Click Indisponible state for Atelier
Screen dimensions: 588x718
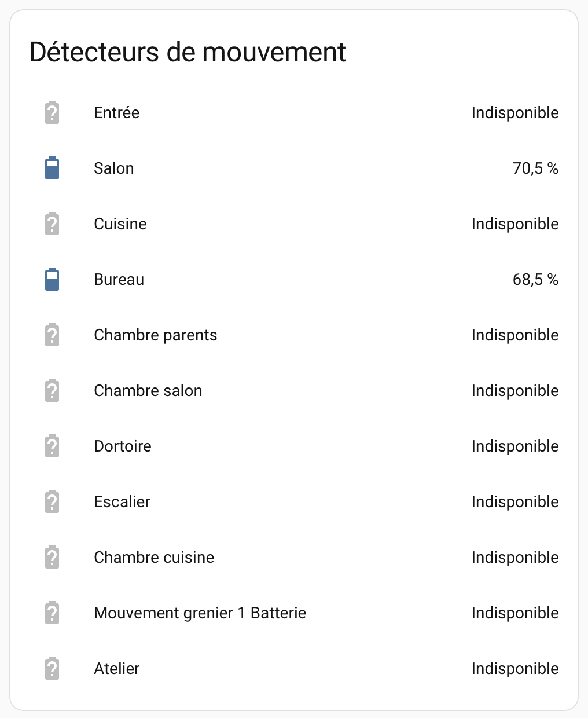514,669
